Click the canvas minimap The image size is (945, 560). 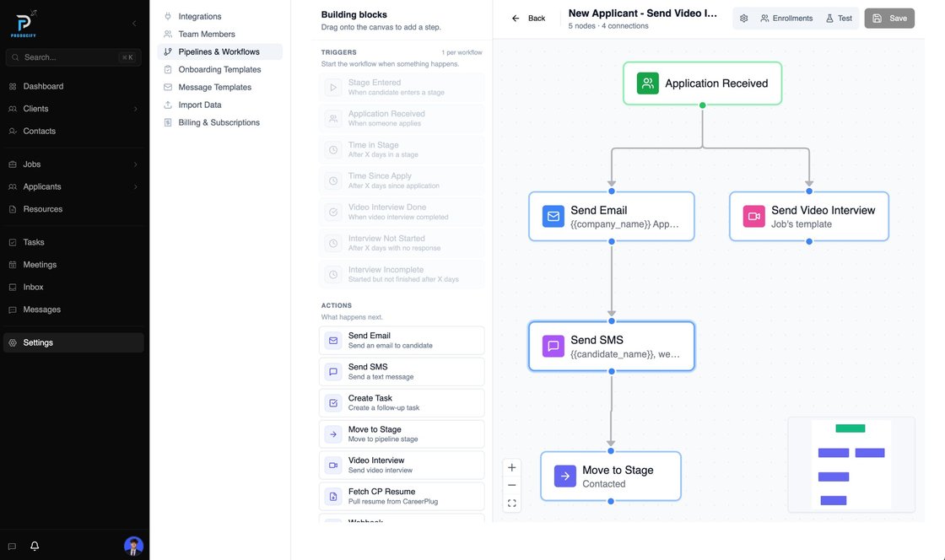851,464
